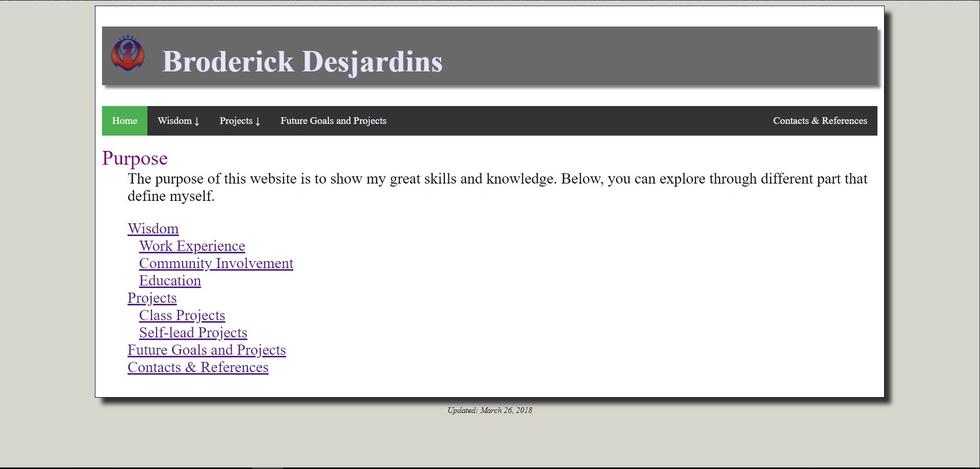The width and height of the screenshot is (980, 469).
Task: Open the Projects dropdown in the navigation bar
Action: point(240,121)
